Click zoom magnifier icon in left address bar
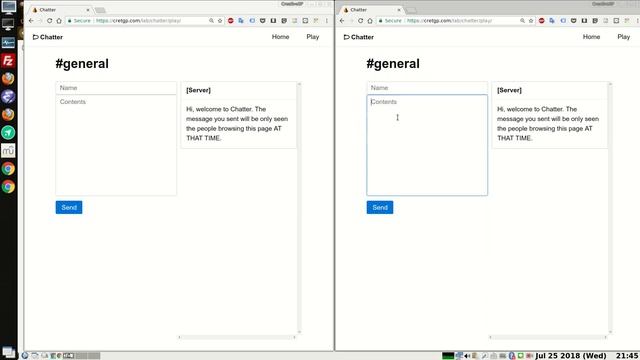 pos(211,20)
